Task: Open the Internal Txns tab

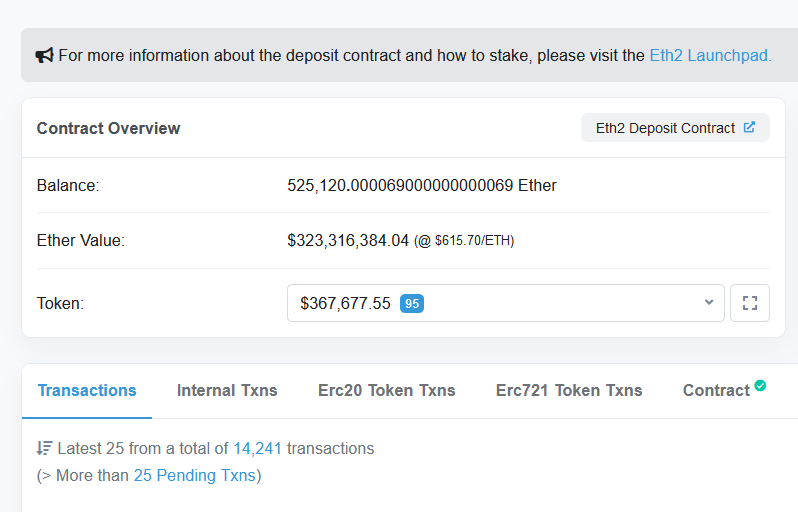Action: point(227,390)
